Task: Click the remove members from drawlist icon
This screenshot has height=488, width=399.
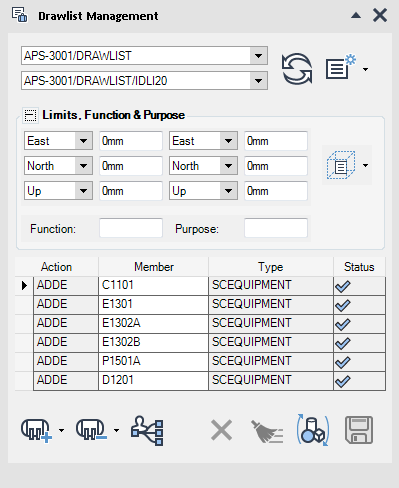Action: pos(91,430)
